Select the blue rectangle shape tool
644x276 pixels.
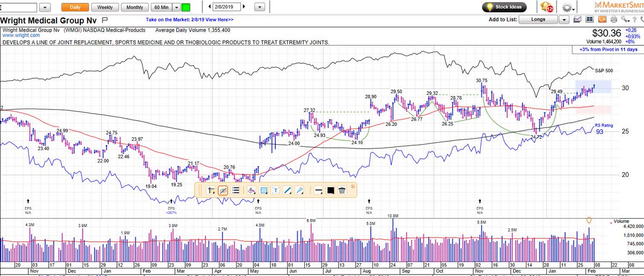[264, 190]
